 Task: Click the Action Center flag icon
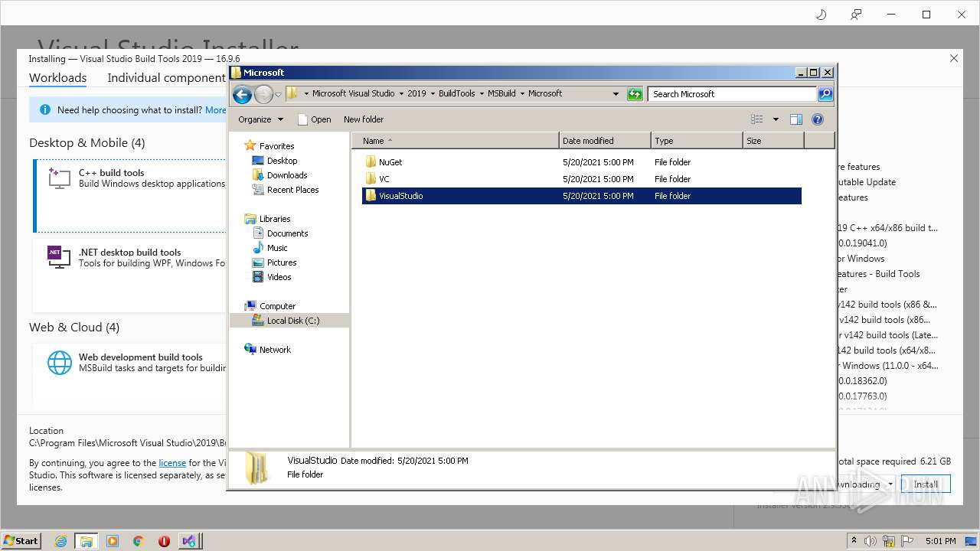(x=908, y=540)
